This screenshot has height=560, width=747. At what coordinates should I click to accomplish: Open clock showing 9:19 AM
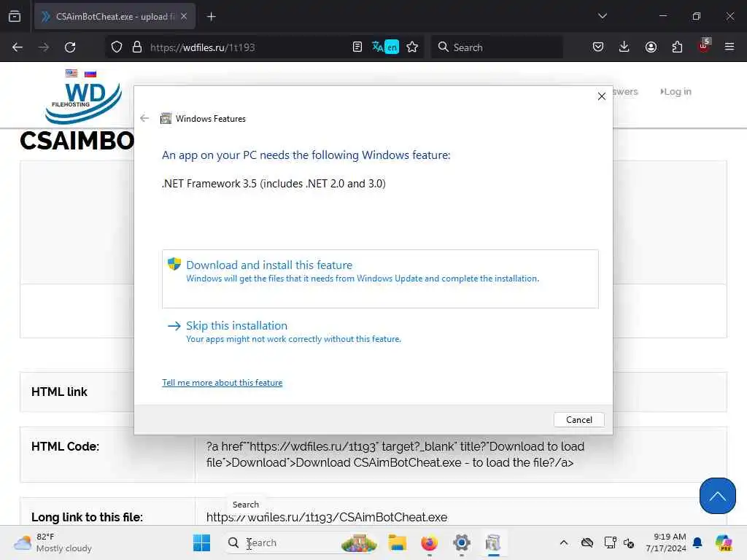click(666, 542)
